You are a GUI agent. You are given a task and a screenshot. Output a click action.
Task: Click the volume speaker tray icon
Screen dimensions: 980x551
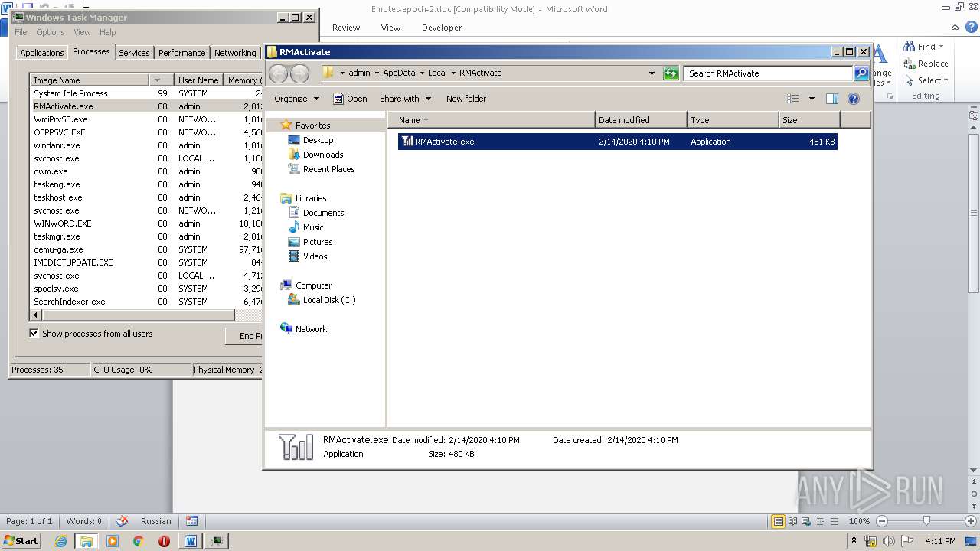click(x=890, y=541)
